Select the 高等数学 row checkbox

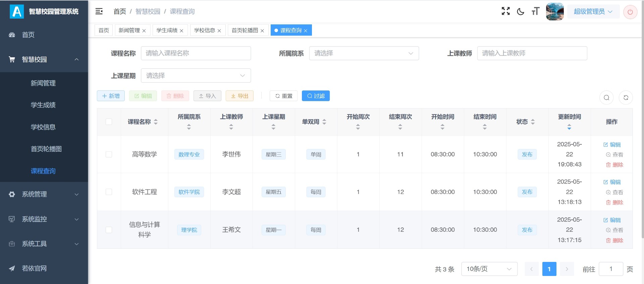coord(109,154)
